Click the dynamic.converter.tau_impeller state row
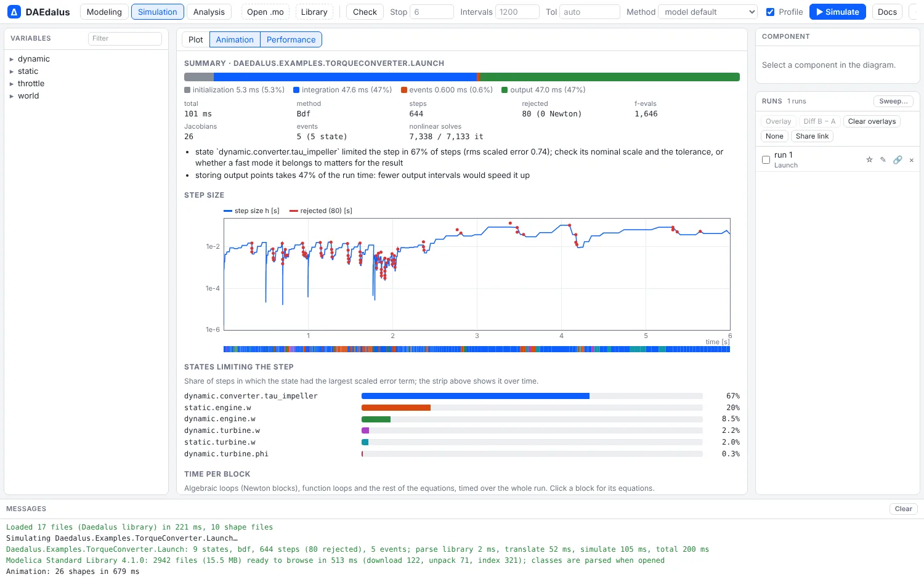924x585 pixels. tap(462, 396)
